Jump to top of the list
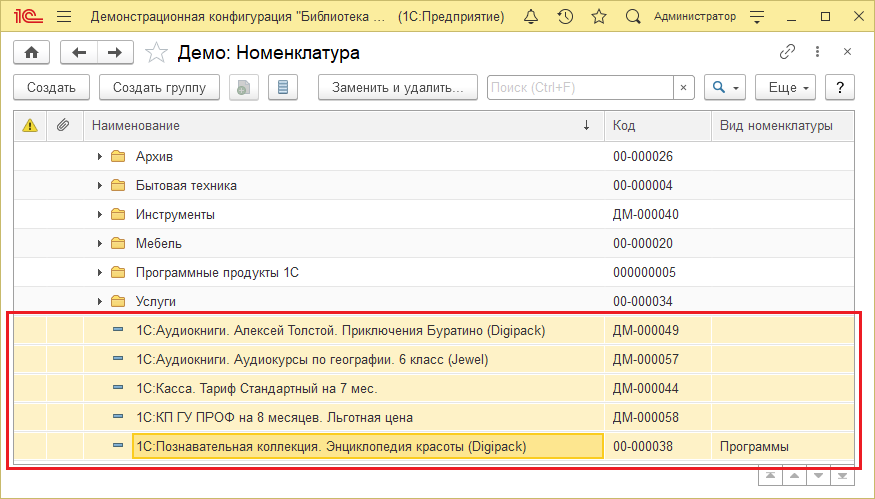 point(770,476)
